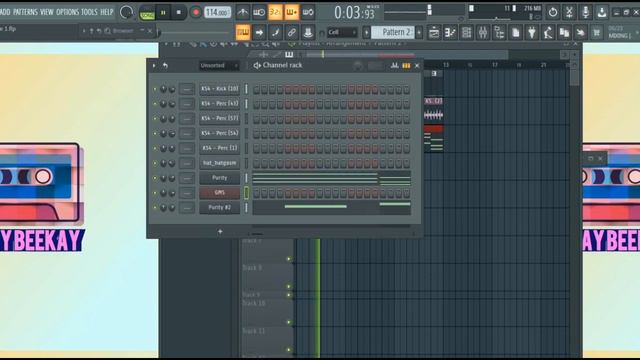The height and width of the screenshot is (360, 640).
Task: Open the plugin picker plug icon
Action: [x=531, y=32]
